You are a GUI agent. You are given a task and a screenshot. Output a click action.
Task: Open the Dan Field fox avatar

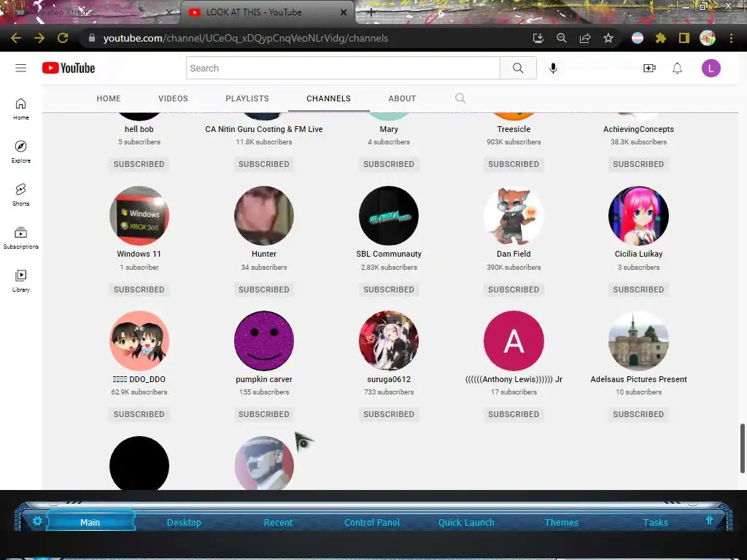click(514, 216)
